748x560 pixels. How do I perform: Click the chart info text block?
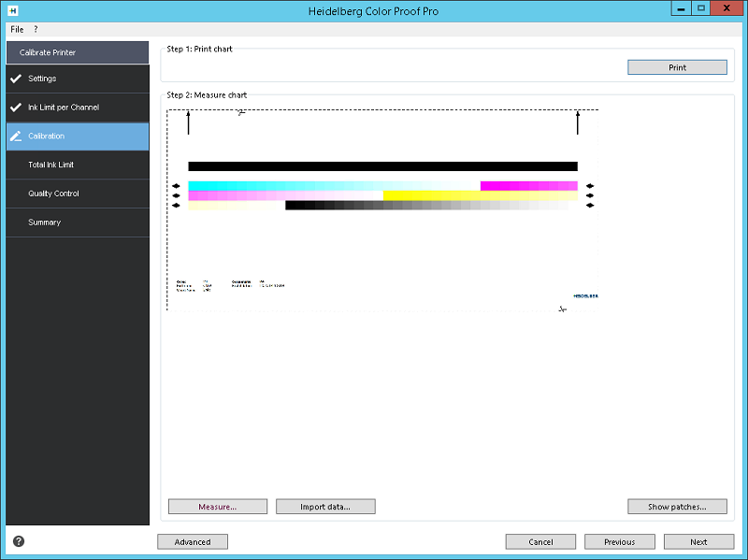coord(230,286)
